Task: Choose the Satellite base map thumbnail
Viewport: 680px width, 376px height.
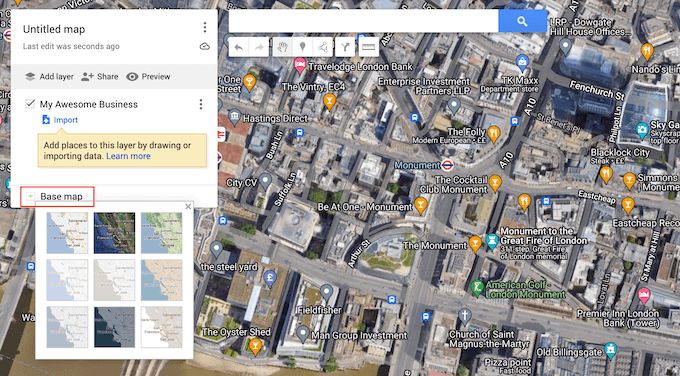Action: (114, 233)
